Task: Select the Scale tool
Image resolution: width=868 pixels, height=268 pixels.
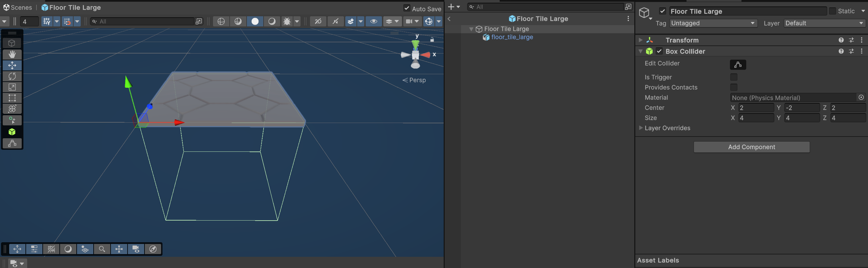Action: 12,87
